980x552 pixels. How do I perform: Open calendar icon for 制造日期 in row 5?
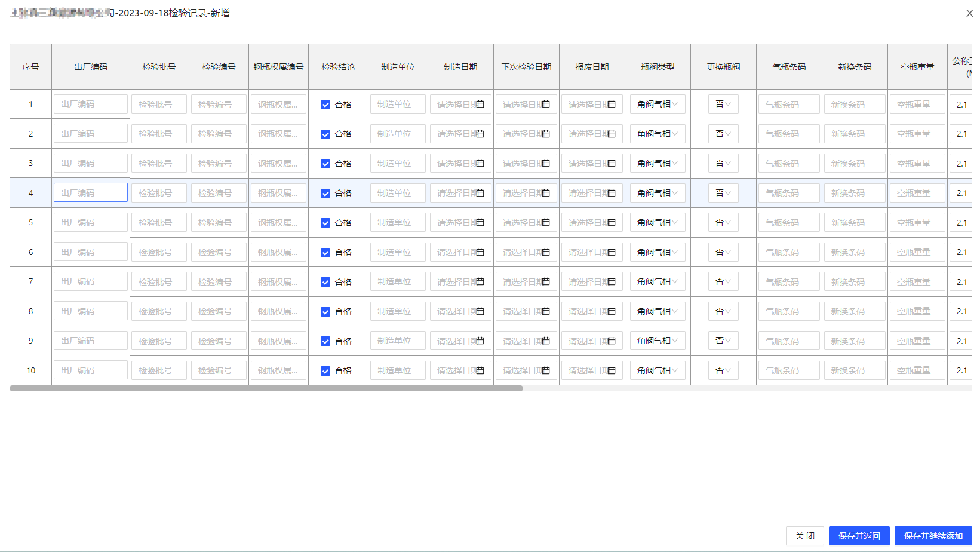pos(480,222)
